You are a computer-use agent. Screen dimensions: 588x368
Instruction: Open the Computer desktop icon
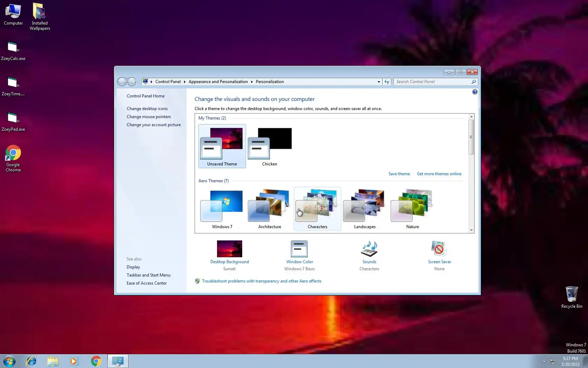13,14
